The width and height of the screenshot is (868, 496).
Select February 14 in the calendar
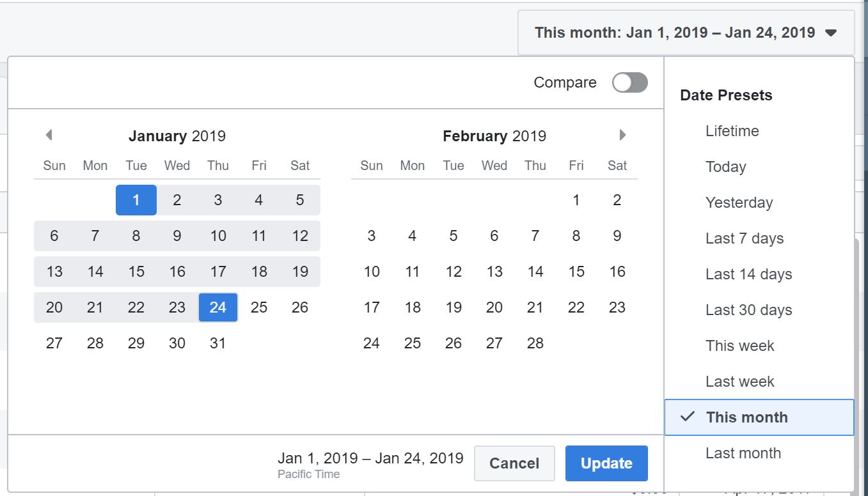535,272
